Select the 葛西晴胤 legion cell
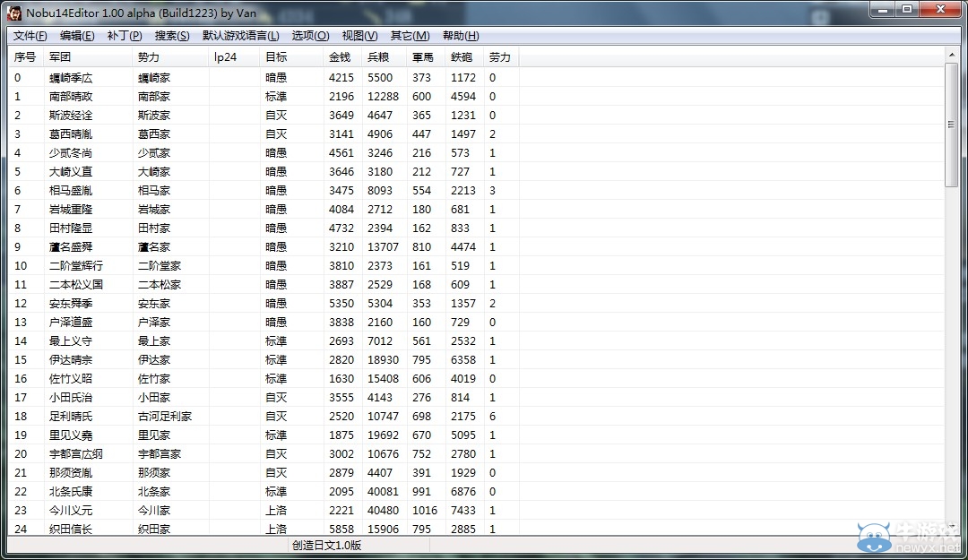Image resolution: width=968 pixels, height=560 pixels. [x=71, y=134]
